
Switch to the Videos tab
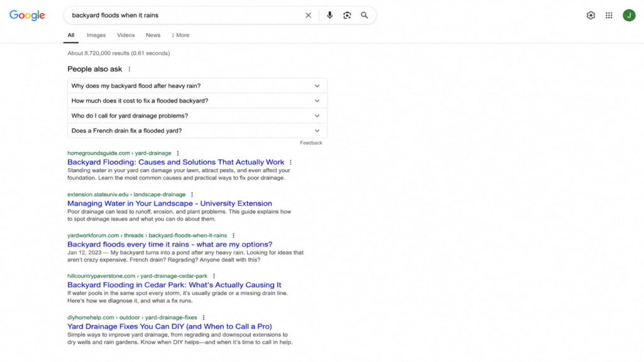click(x=126, y=35)
